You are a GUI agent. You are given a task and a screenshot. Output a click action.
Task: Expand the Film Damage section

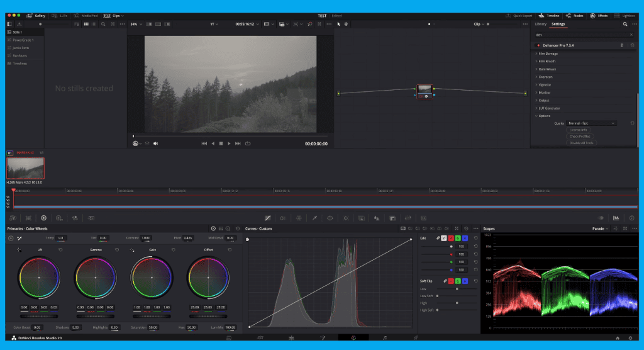[548, 54]
